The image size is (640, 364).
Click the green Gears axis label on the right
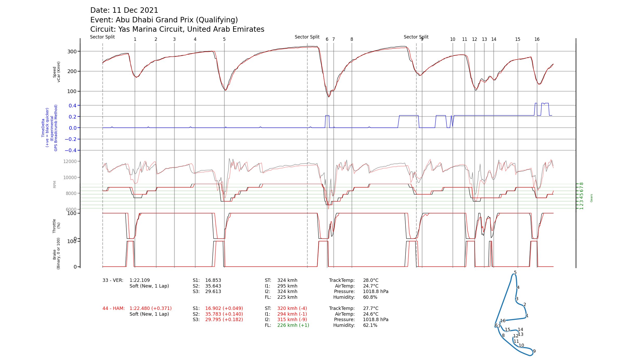click(591, 198)
